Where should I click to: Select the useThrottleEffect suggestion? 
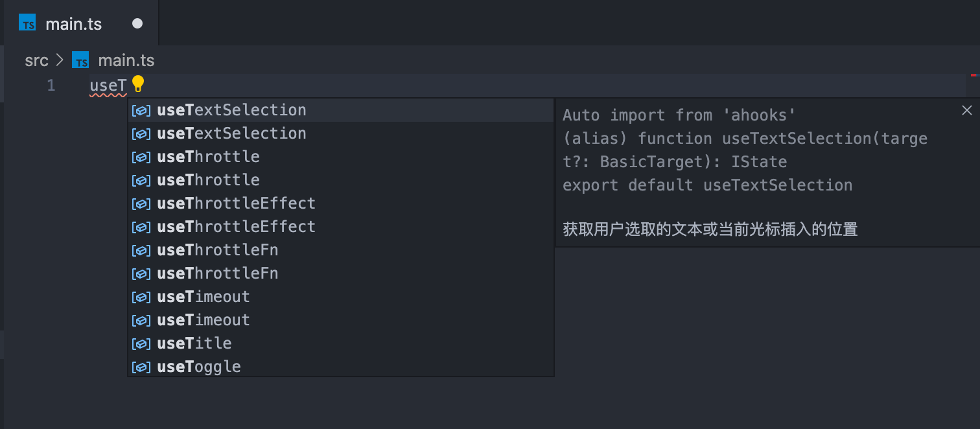(x=236, y=203)
